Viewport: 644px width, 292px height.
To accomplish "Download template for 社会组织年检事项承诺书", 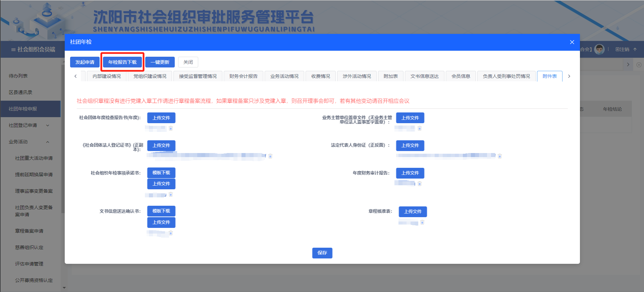I will pyautogui.click(x=161, y=173).
